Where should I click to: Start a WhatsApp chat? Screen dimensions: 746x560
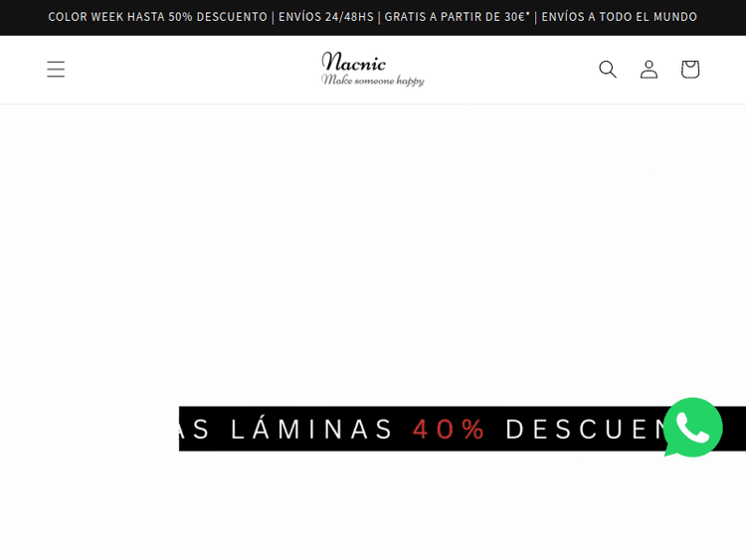pos(692,428)
